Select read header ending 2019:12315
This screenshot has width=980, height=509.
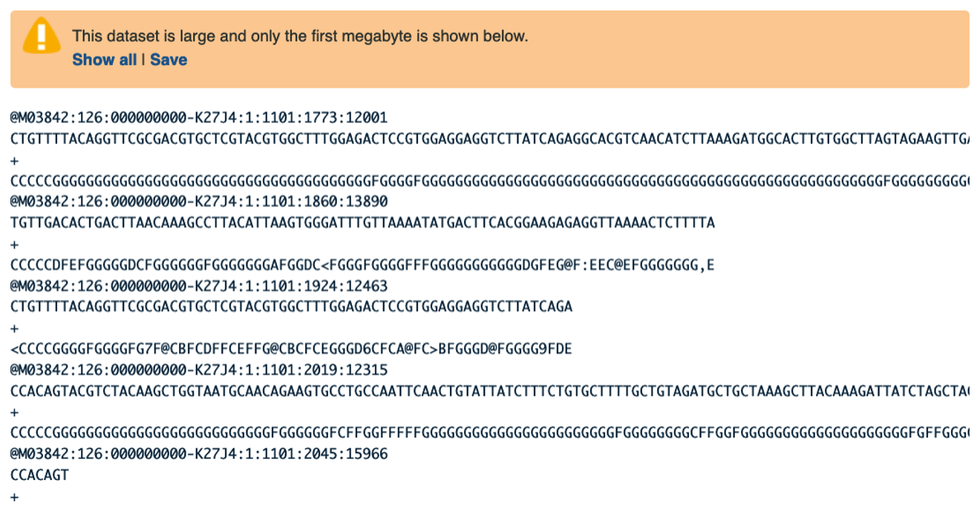pos(199,370)
